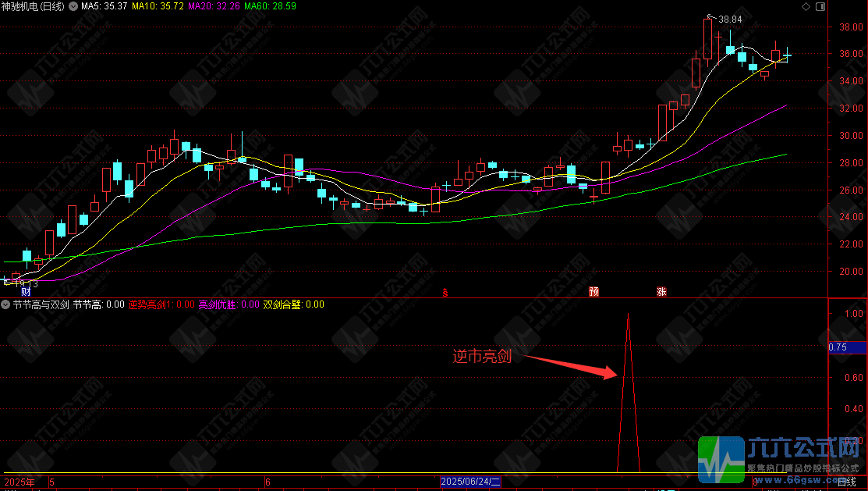Click month 5 on the time axis

click(x=52, y=482)
